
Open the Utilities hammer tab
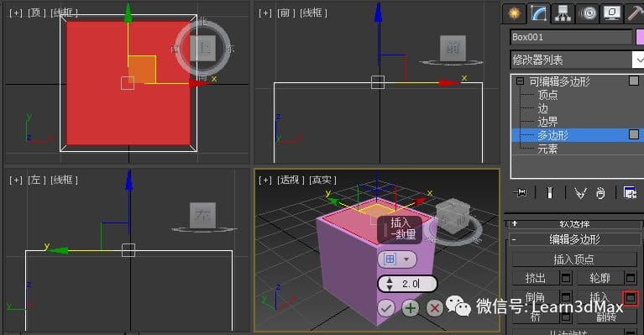[x=635, y=13]
